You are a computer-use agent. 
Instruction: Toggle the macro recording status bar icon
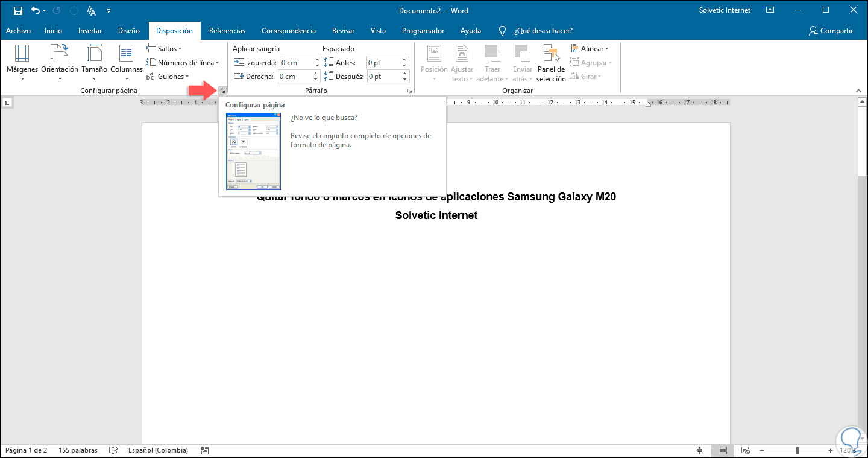pos(205,450)
